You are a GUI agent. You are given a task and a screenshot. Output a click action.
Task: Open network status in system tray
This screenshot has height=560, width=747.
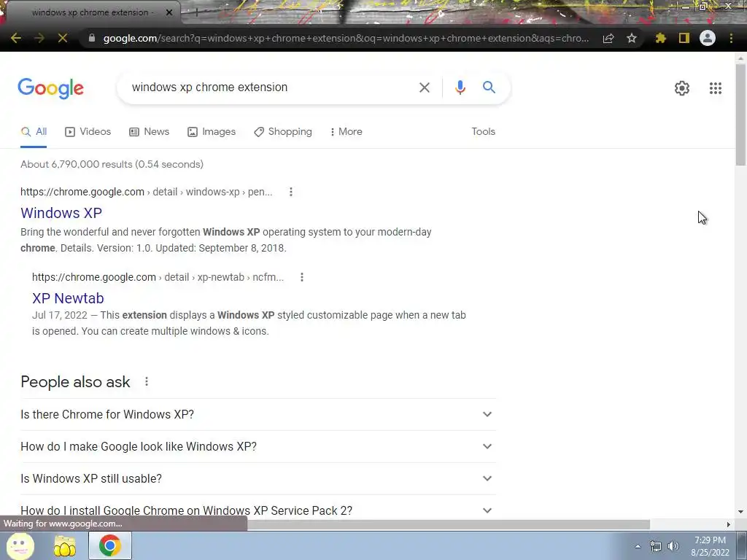click(x=656, y=546)
